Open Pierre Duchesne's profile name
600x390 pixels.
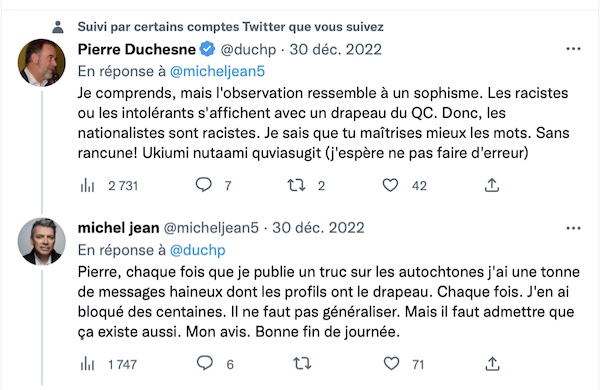coord(137,49)
